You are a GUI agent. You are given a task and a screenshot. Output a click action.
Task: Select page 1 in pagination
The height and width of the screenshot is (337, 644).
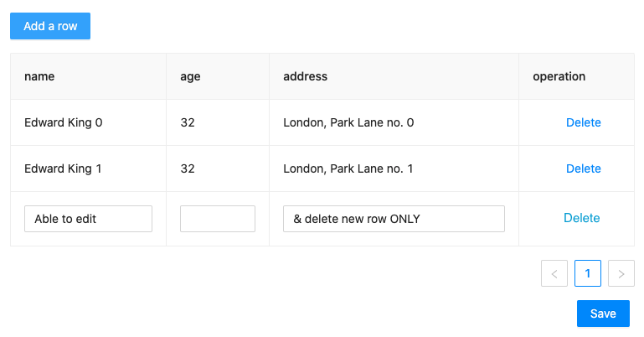588,273
